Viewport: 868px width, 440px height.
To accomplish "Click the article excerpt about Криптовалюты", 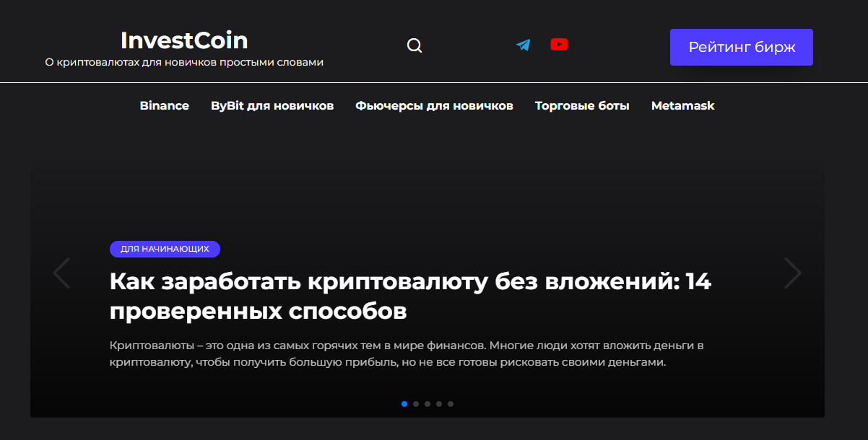I will tap(407, 354).
